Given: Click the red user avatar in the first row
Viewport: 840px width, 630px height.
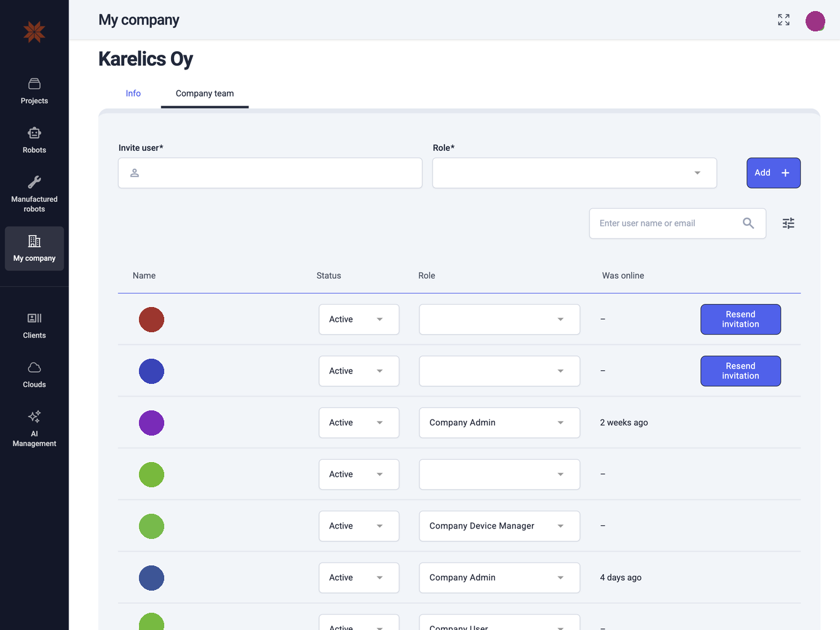Looking at the screenshot, I should click(151, 319).
